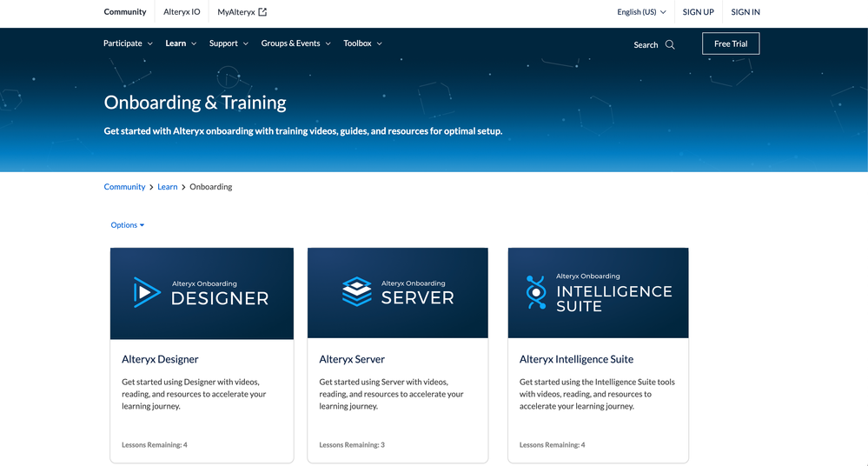Click the SIGN UP link
The height and width of the screenshot is (466, 868).
(x=698, y=11)
